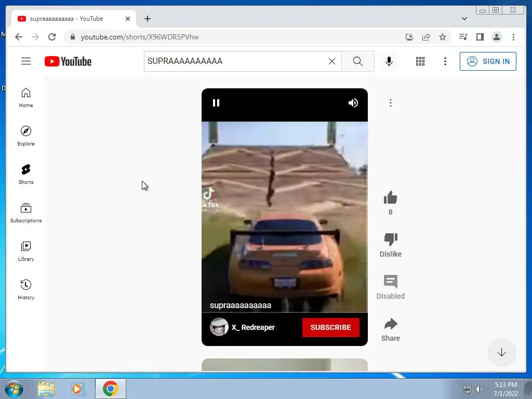The height and width of the screenshot is (399, 532).
Task: Select the supraaaaaaaaaa - YouTube tab
Action: tap(74, 19)
